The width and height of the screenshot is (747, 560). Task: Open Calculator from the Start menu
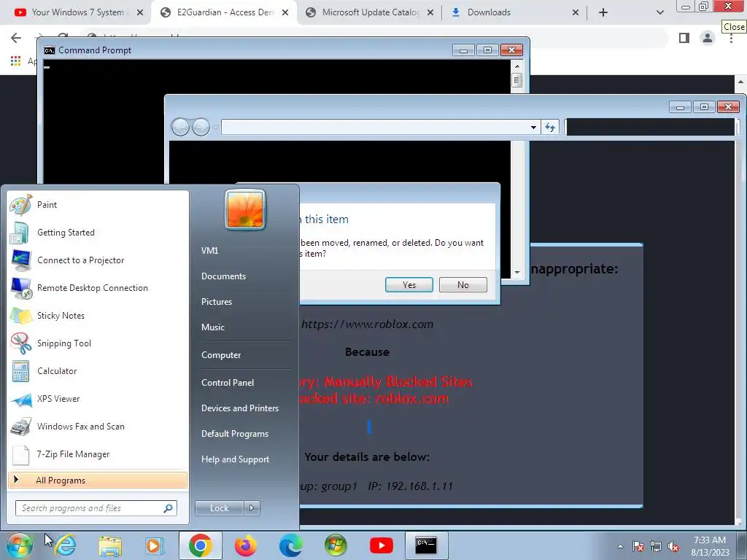point(98,371)
